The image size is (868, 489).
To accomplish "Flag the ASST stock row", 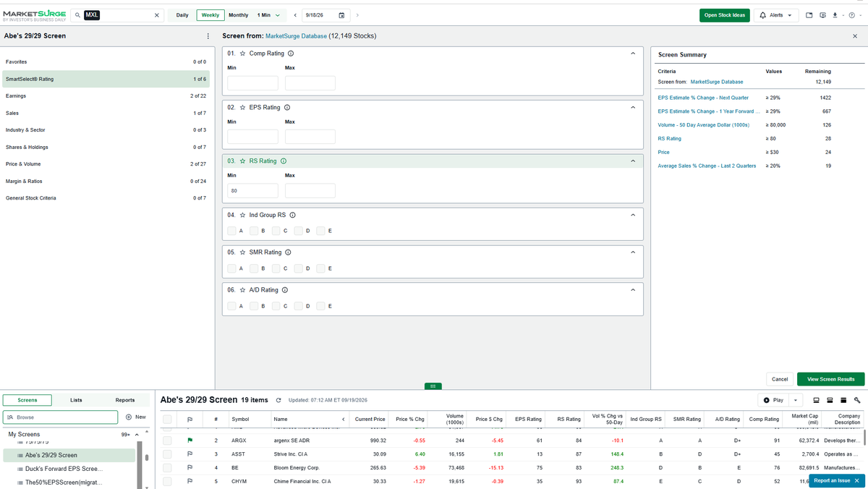I will point(190,454).
